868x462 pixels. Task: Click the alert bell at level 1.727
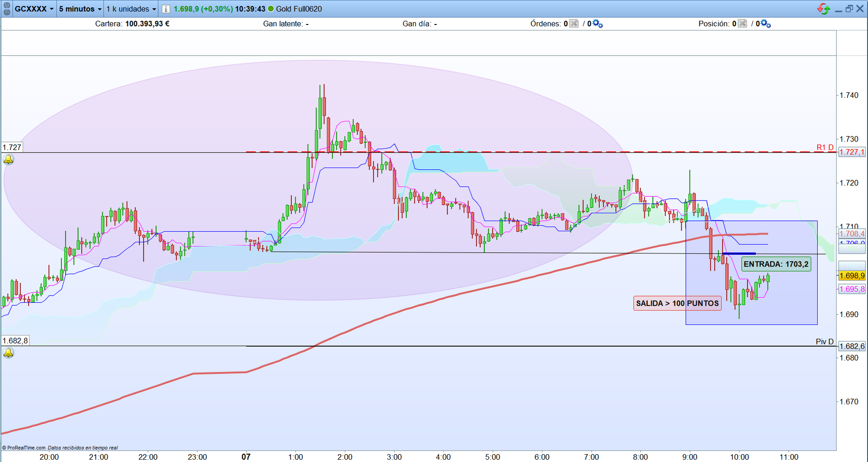pyautogui.click(x=8, y=160)
